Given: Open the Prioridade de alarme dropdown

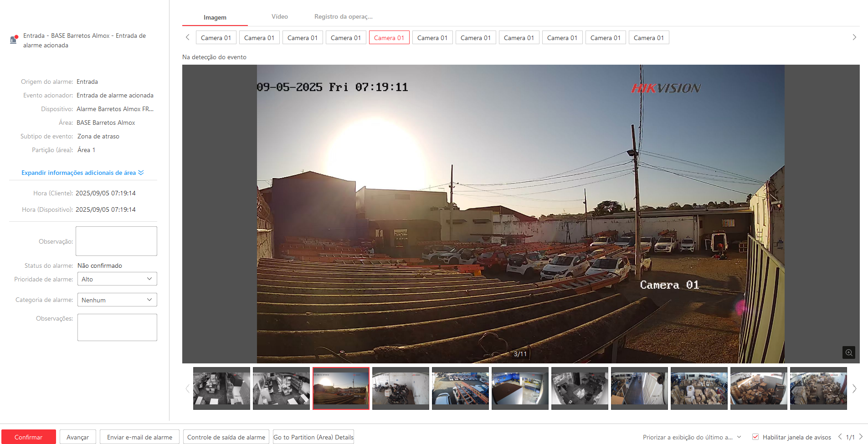Looking at the screenshot, I should (117, 279).
